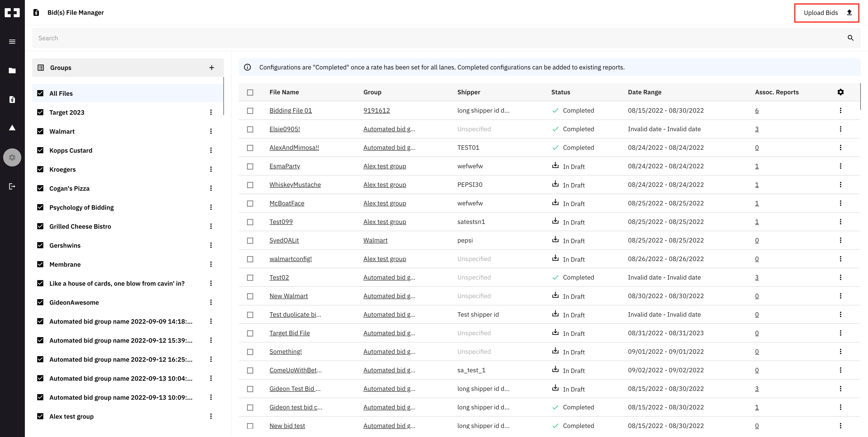This screenshot has width=868, height=437.
Task: Open the kebab menu for Alex test group
Action: pos(211,416)
